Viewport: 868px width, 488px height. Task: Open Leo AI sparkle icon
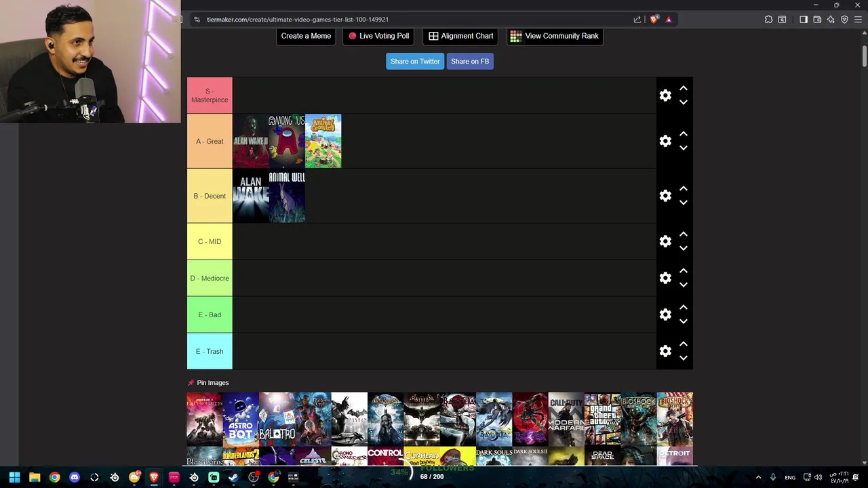[831, 20]
